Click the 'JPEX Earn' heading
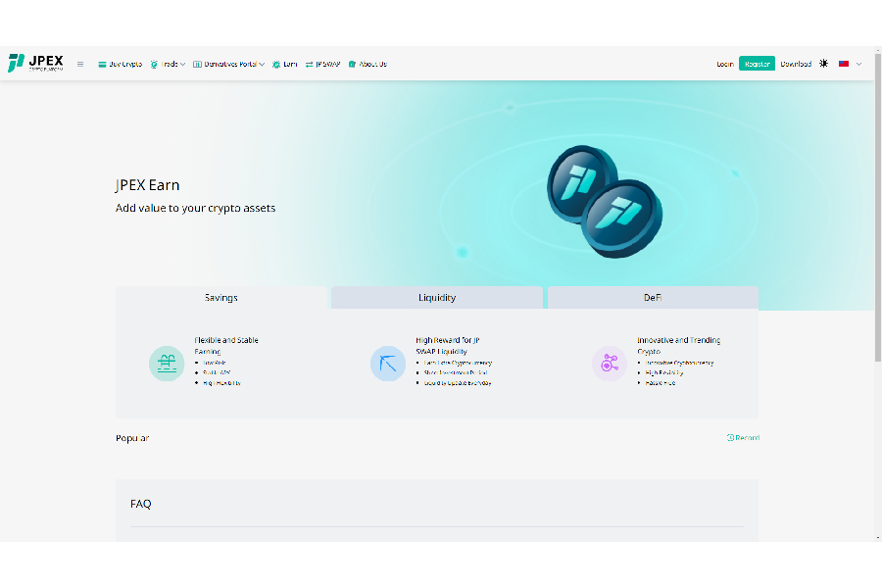The width and height of the screenshot is (882, 588). pos(147,185)
